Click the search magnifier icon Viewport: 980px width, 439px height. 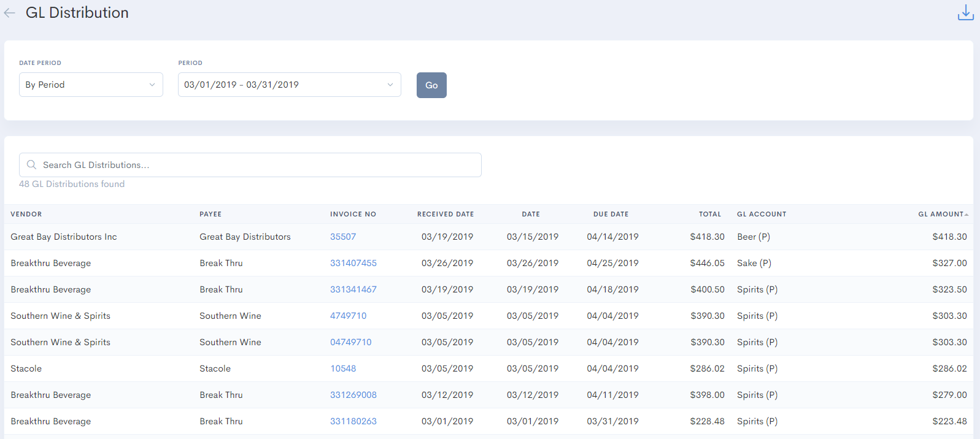(32, 165)
